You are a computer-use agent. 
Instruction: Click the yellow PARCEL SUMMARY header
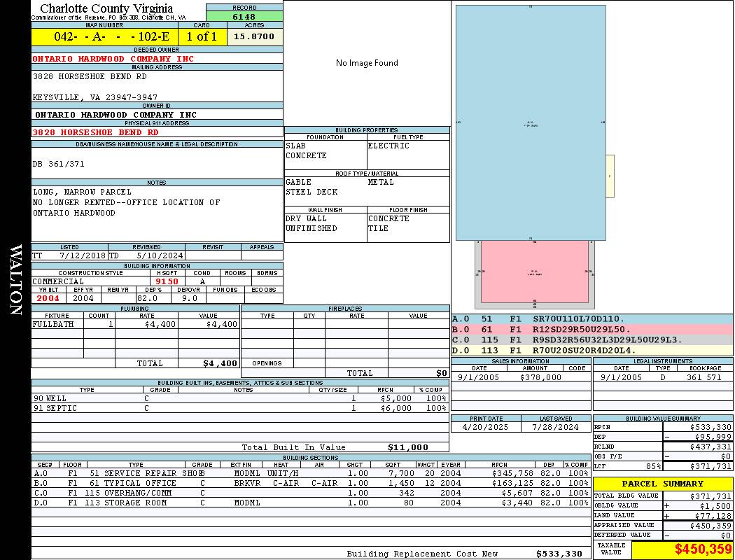662,484
